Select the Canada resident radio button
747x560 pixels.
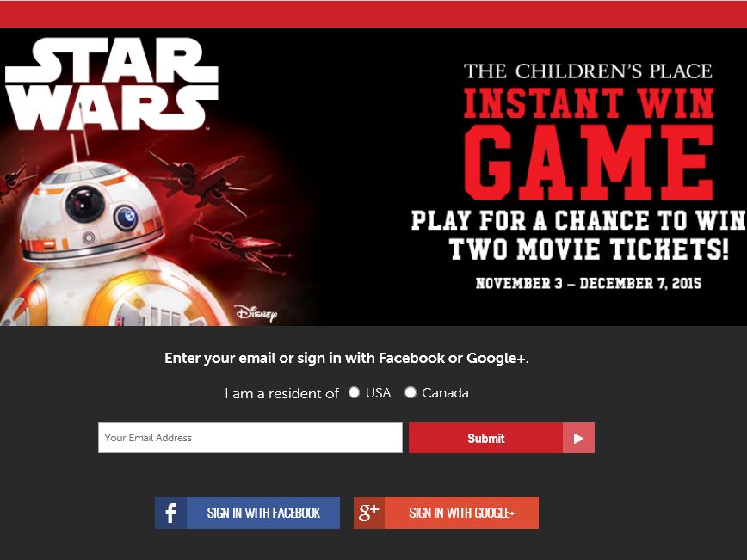[x=411, y=392]
